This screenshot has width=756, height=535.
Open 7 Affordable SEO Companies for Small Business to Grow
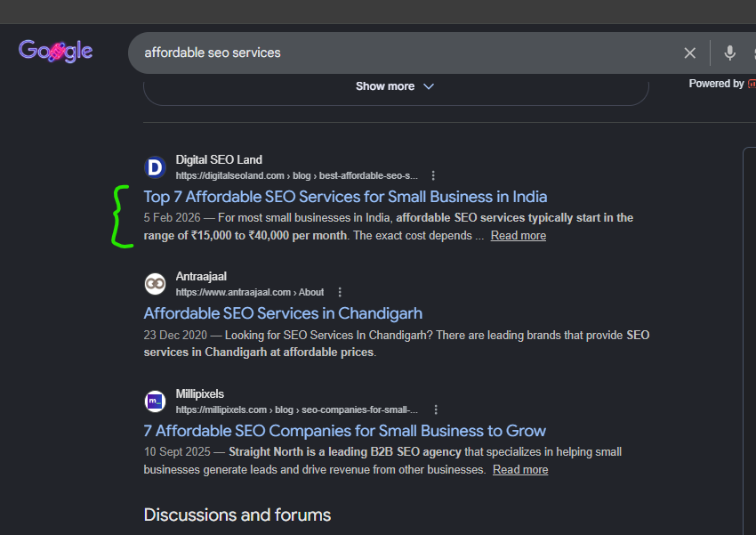click(x=345, y=431)
